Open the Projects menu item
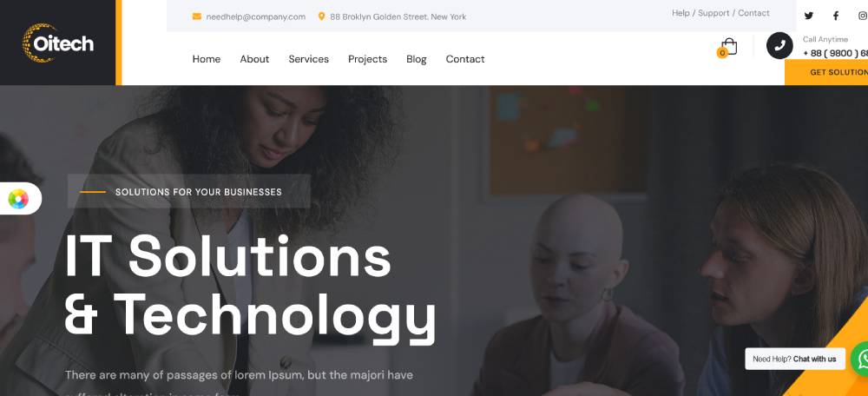Image resolution: width=868 pixels, height=396 pixels. tap(367, 59)
